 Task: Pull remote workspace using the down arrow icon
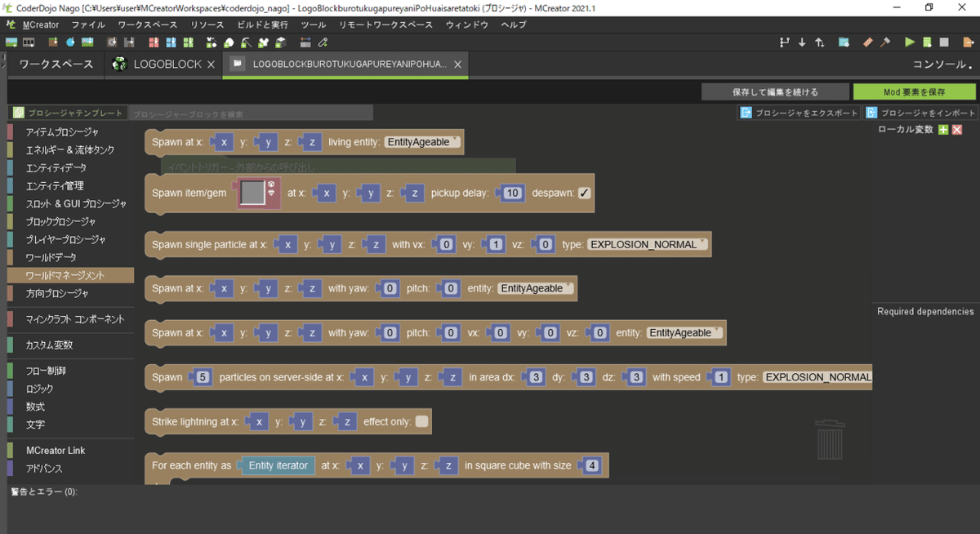click(802, 42)
